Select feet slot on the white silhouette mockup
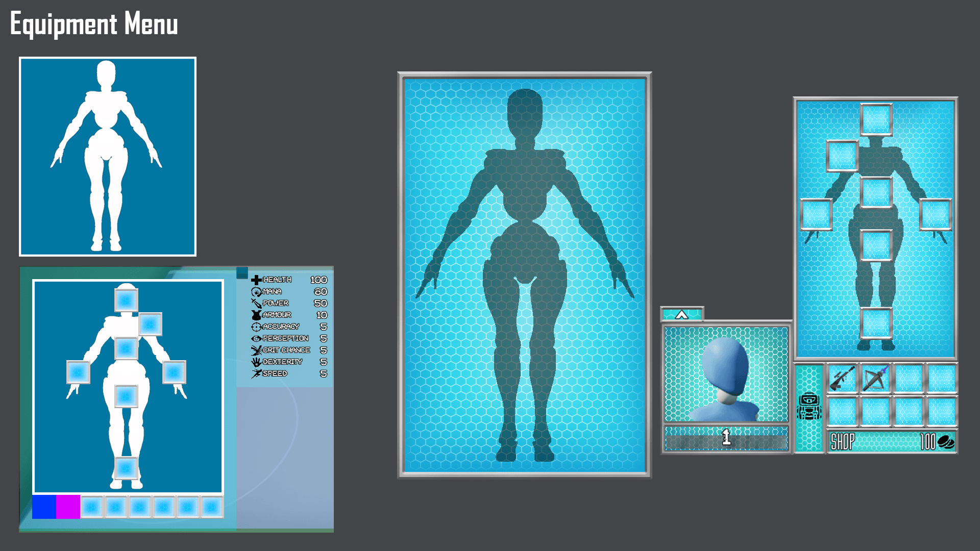Viewport: 980px width, 551px height. 126,468
